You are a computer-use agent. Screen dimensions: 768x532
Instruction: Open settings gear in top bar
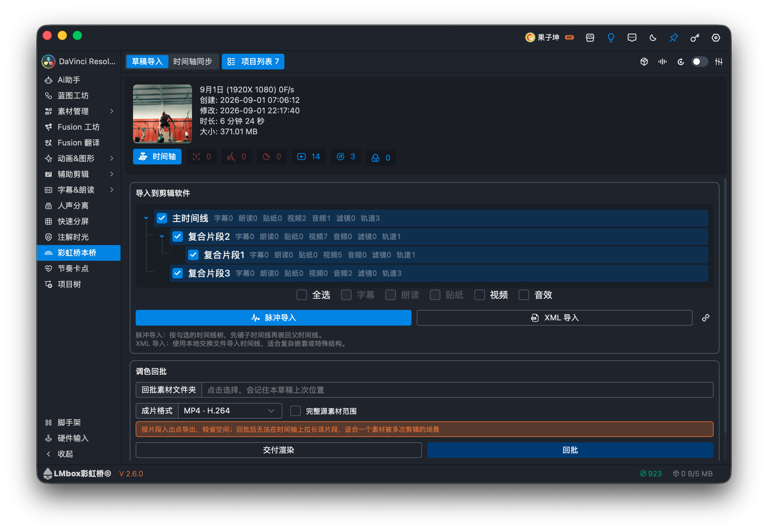[x=716, y=37]
